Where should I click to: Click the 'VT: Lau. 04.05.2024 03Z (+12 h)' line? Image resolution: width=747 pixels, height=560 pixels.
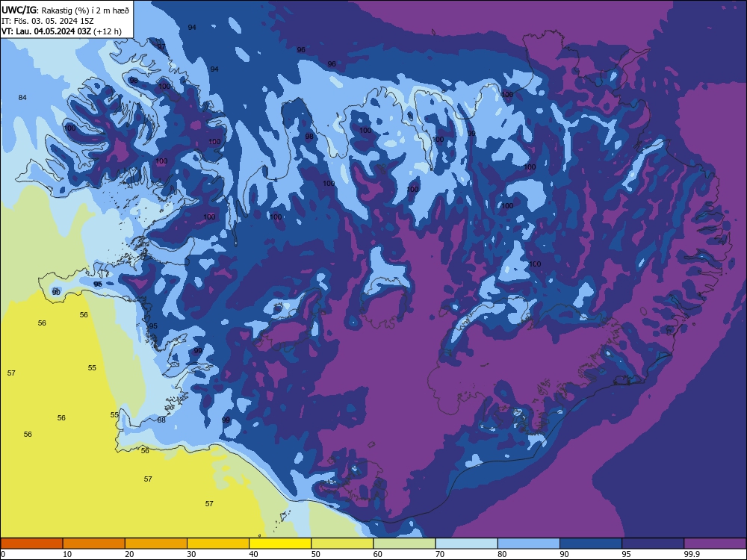(x=61, y=31)
